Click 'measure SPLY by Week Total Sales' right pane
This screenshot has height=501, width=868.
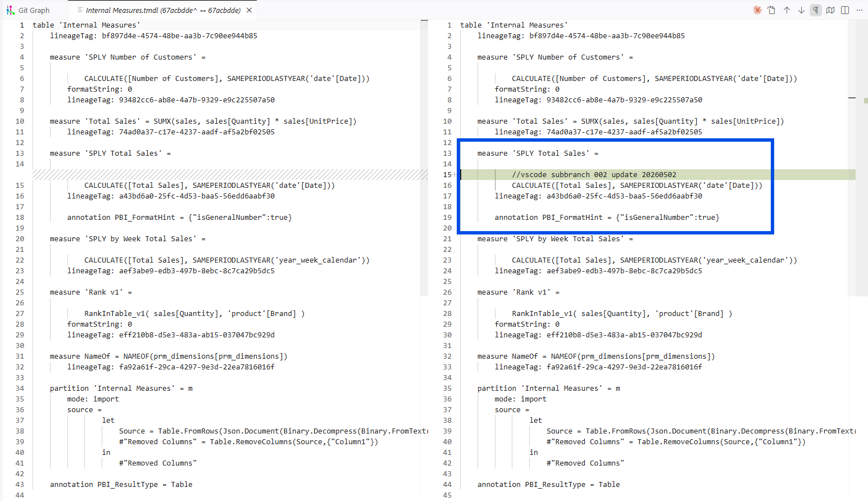coord(555,239)
